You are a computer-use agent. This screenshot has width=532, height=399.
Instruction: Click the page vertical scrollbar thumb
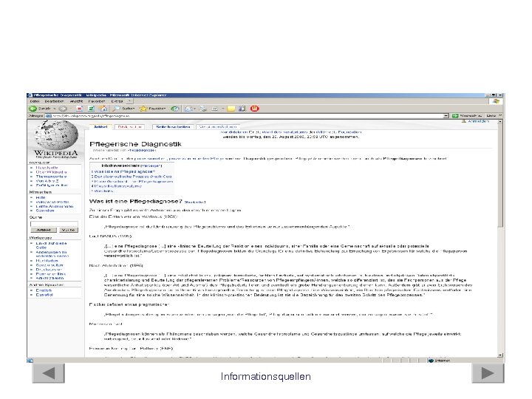(x=500, y=175)
